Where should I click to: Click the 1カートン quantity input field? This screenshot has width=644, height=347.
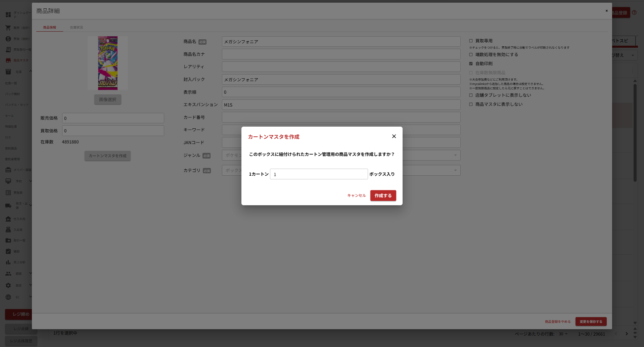pos(318,174)
